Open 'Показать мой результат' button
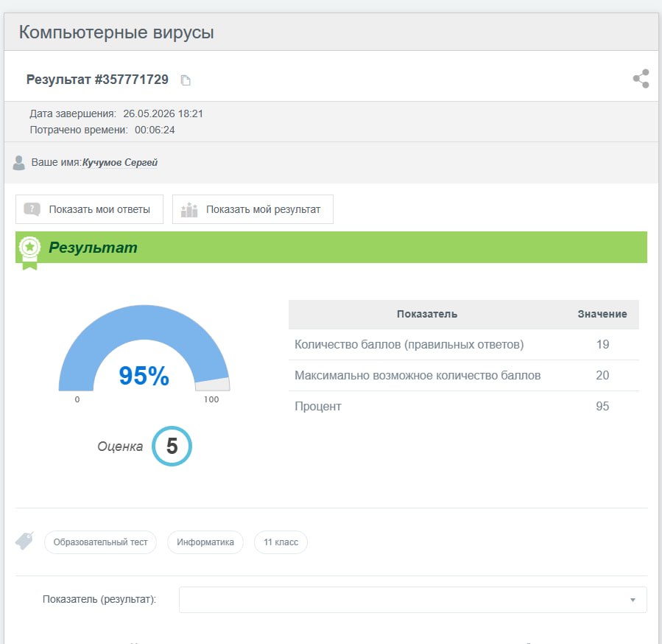Screen dimensions: 662x644 253,209
